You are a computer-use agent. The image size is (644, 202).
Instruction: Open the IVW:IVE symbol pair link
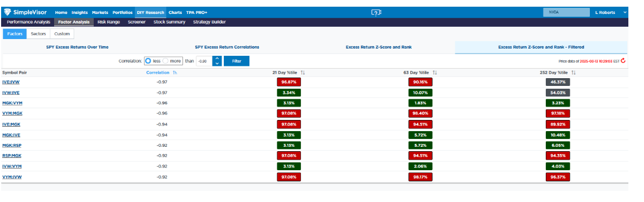pos(11,93)
